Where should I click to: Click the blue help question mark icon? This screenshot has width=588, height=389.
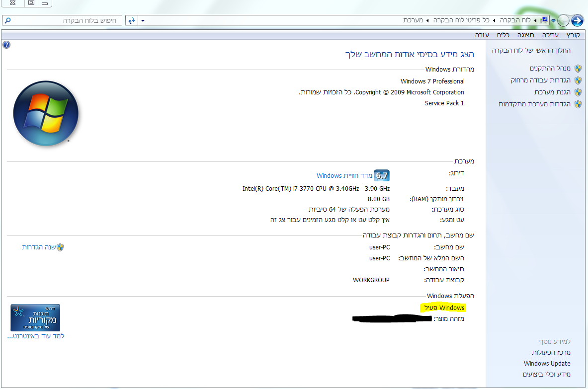coord(6,45)
